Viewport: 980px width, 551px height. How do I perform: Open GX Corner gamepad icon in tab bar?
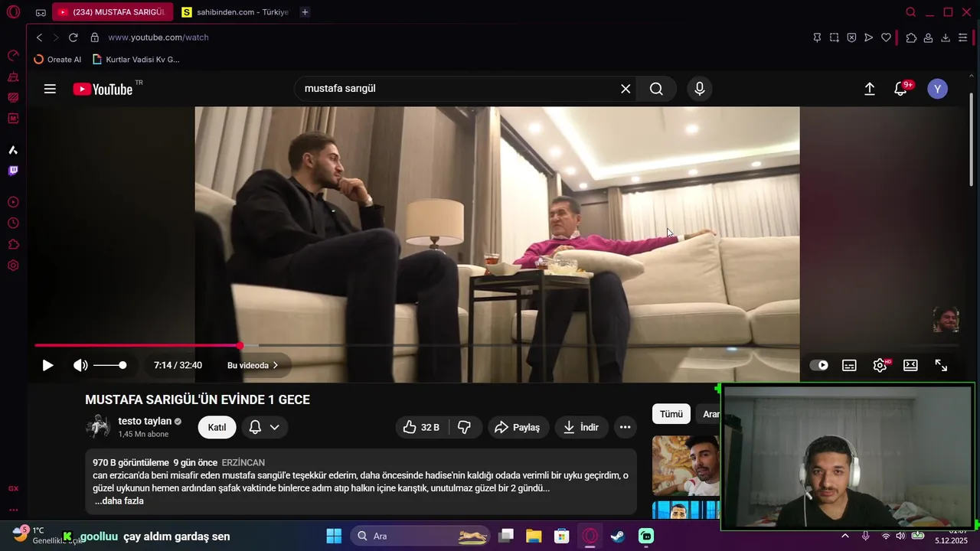click(x=41, y=12)
